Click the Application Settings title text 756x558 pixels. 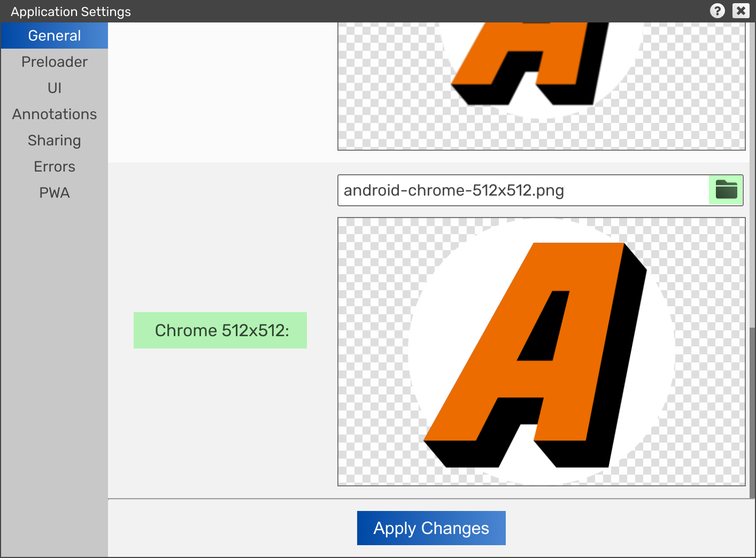pyautogui.click(x=71, y=12)
